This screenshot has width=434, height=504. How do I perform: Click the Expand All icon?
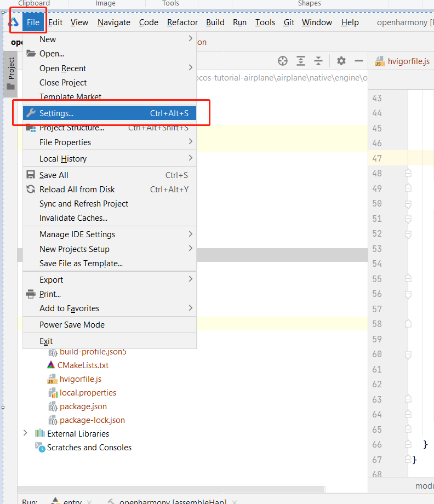[x=301, y=61]
